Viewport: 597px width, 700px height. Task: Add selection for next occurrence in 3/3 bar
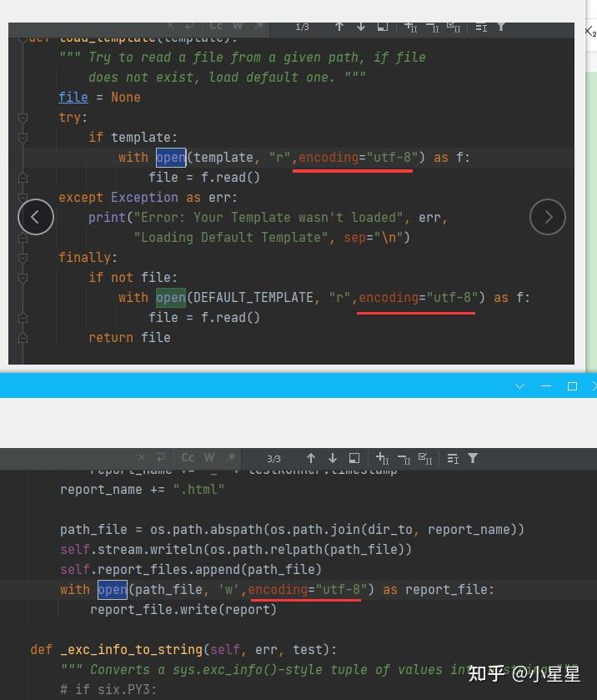(x=383, y=458)
